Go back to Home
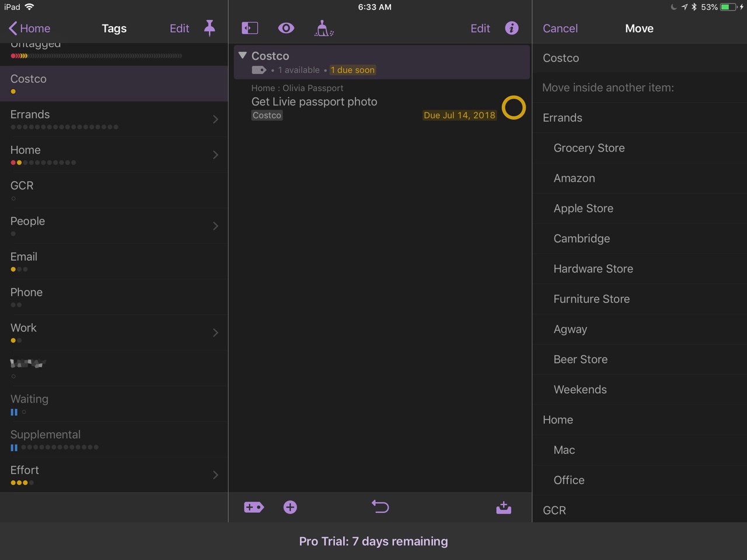Viewport: 747px width, 560px height. coord(30,28)
